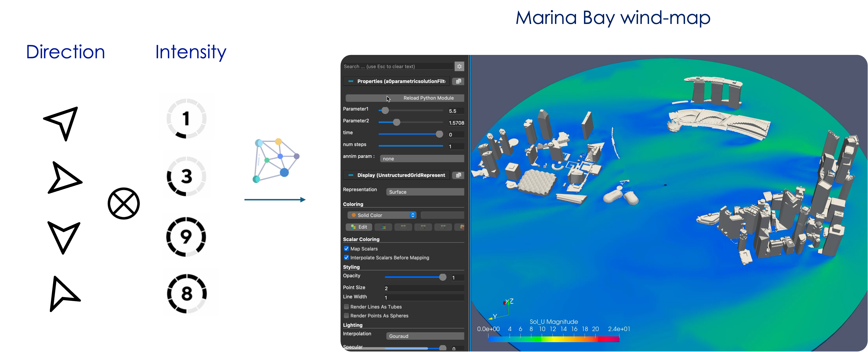
Task: Toggle Interpolate Scalars Before Mapping checkbox
Action: point(346,257)
